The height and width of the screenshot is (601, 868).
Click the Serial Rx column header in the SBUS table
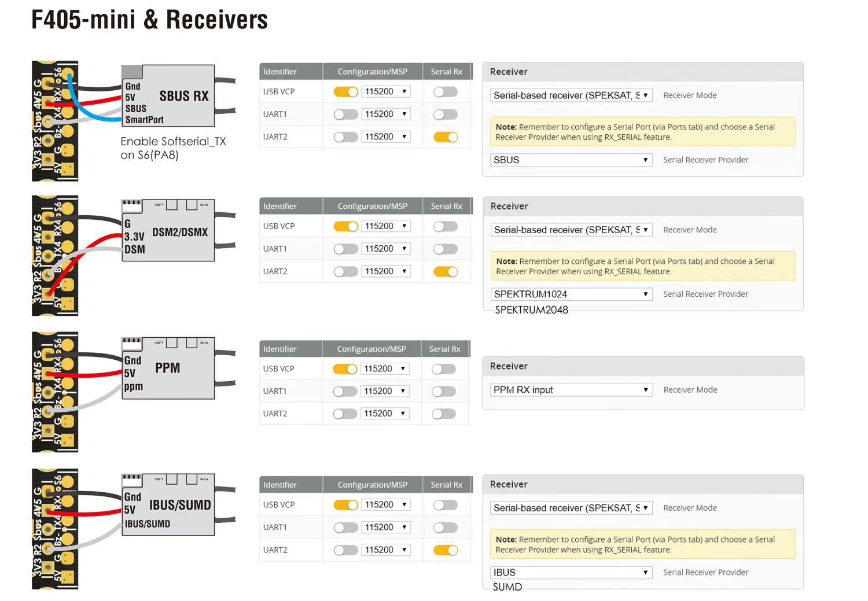tap(447, 72)
